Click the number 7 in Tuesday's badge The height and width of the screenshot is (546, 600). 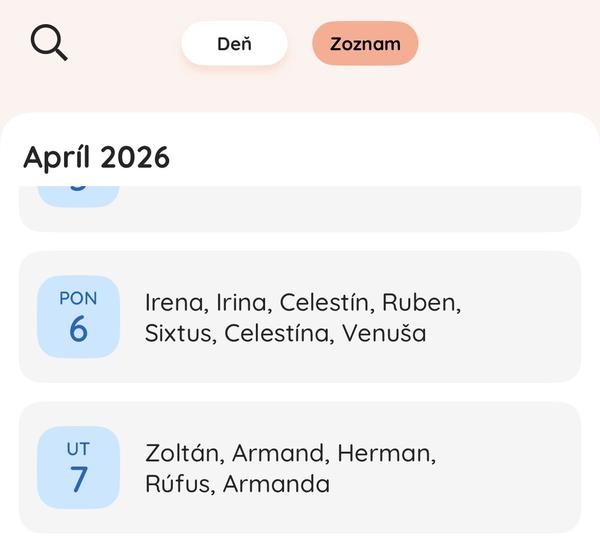click(x=78, y=480)
